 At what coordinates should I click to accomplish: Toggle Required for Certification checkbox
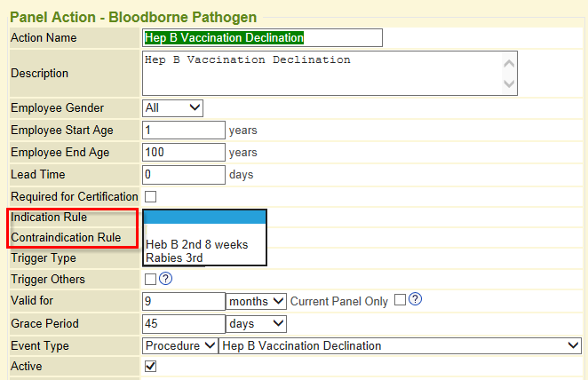pyautogui.click(x=150, y=196)
